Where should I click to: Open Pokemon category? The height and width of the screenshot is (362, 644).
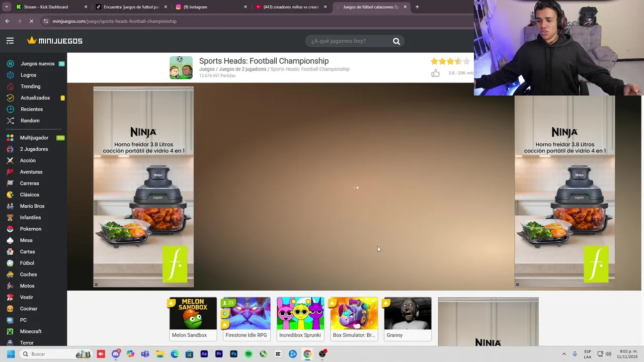coord(31,229)
